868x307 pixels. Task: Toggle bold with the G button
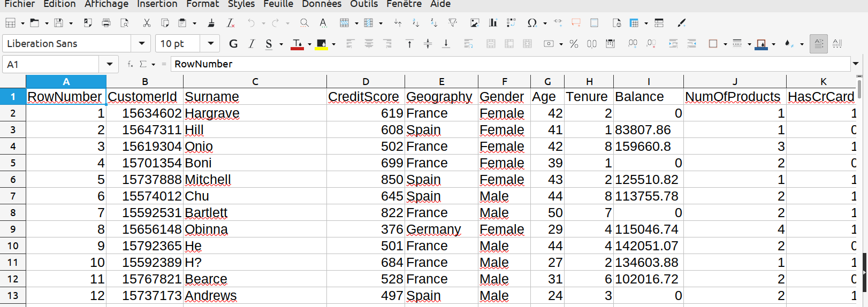pos(233,44)
